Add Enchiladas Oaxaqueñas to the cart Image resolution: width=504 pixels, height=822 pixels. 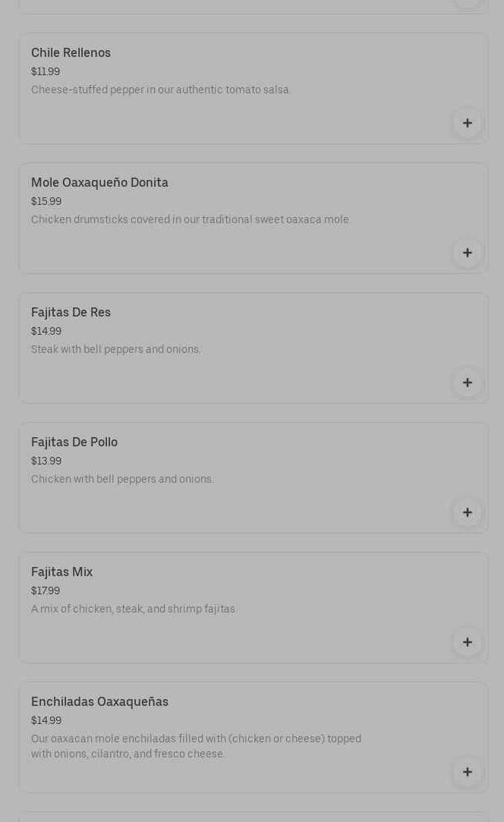(467, 772)
